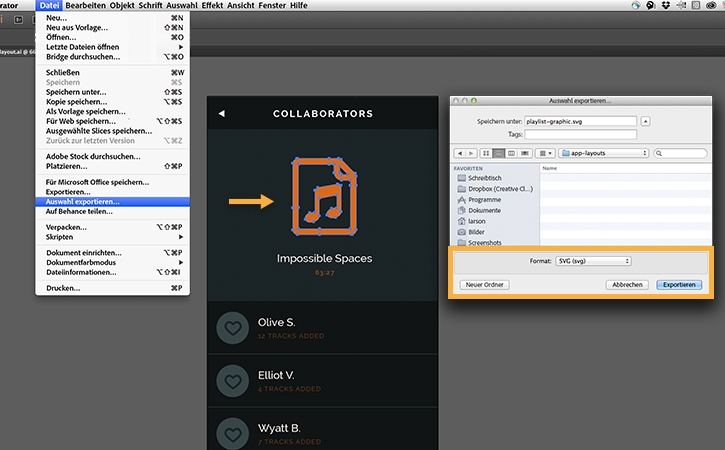Choose Auswahl exportieren... from the menu
The width and height of the screenshot is (725, 450).
[112, 202]
